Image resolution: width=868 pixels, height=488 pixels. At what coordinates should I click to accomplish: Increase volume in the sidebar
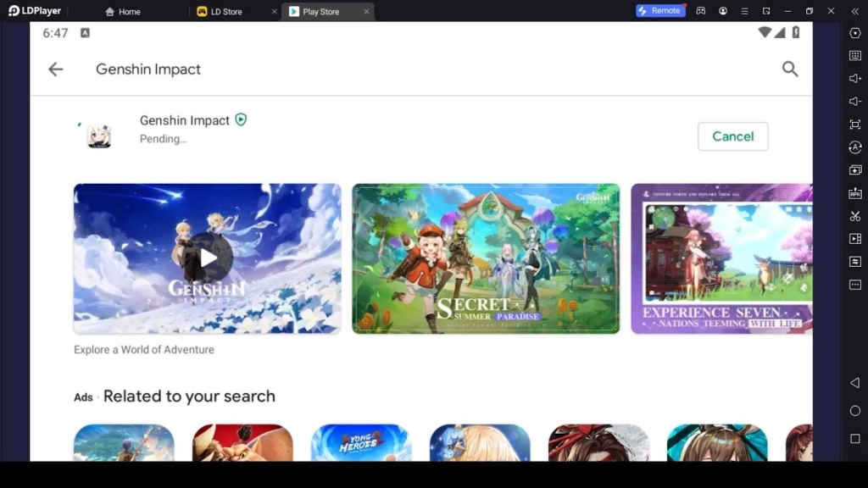pos(855,79)
